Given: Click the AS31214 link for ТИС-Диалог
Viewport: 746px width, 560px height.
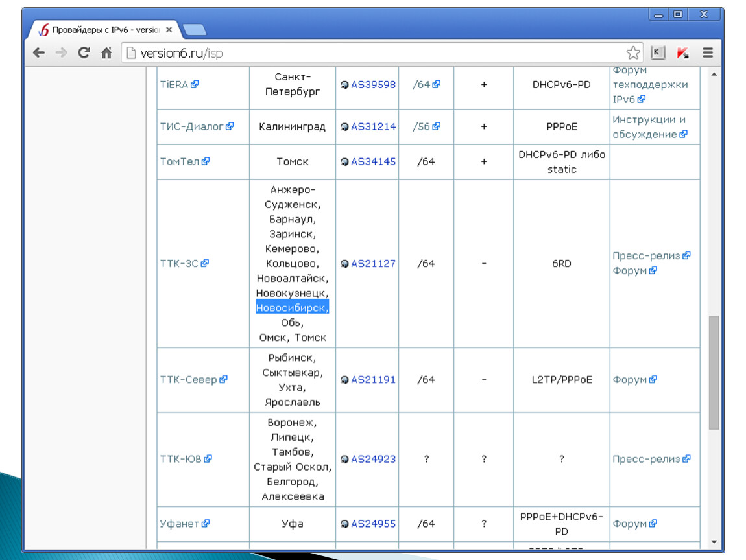Looking at the screenshot, I should click(373, 127).
